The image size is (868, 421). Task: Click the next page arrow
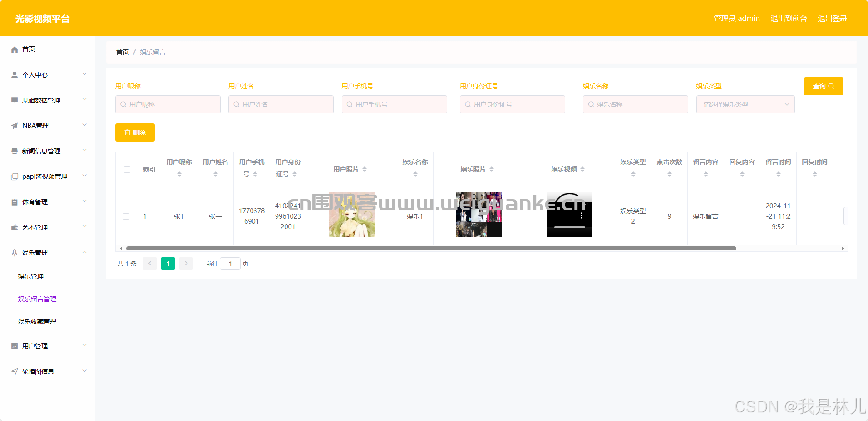(x=186, y=264)
